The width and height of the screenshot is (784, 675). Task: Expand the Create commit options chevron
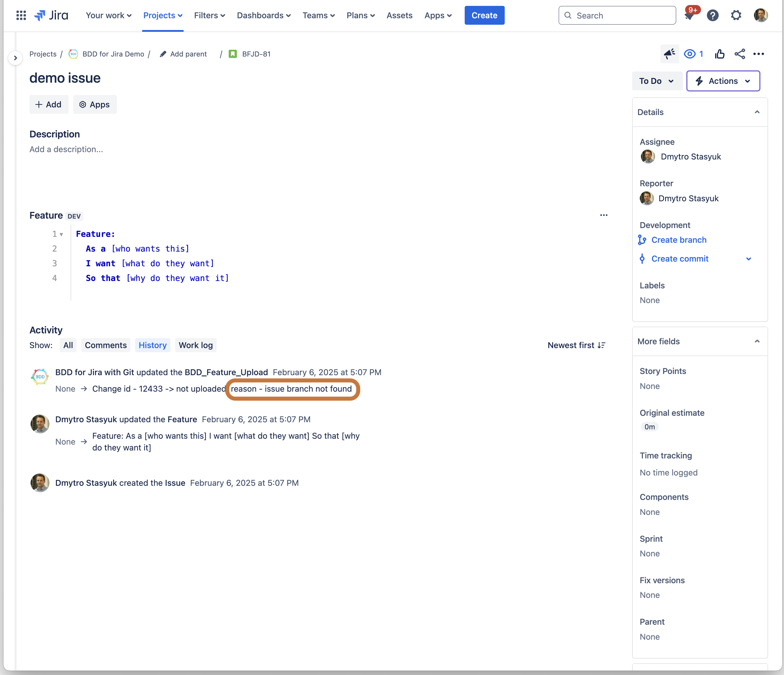coord(748,259)
